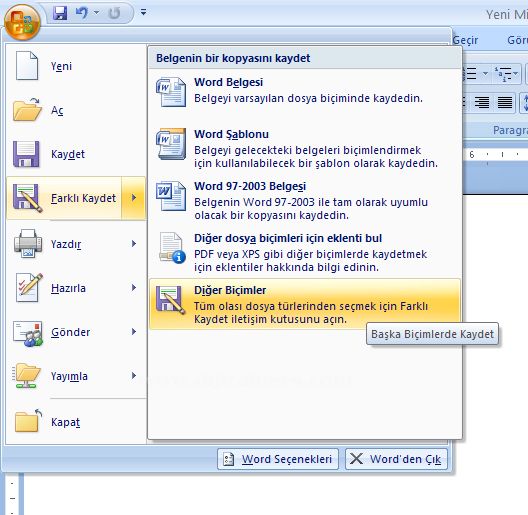Viewport: 528px width, 515px height.
Task: Expand the Yazdır submenu arrow
Action: click(134, 244)
